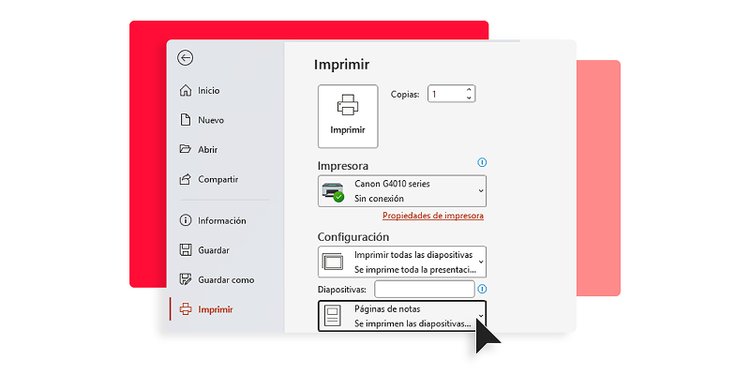
Task: Click the Información circle icon
Action: point(185,221)
